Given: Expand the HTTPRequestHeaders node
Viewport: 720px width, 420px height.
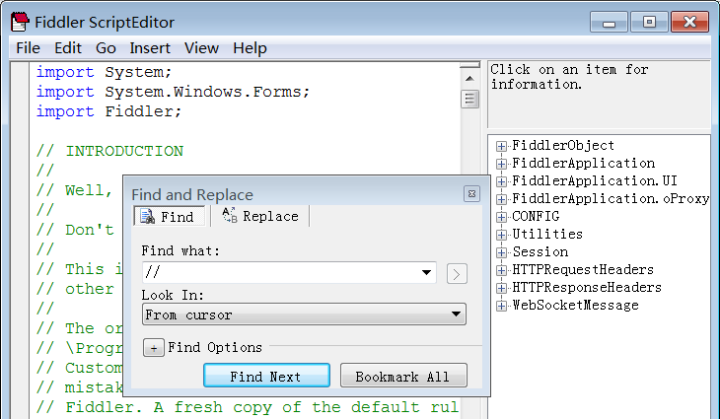Looking at the screenshot, I should coord(501,270).
